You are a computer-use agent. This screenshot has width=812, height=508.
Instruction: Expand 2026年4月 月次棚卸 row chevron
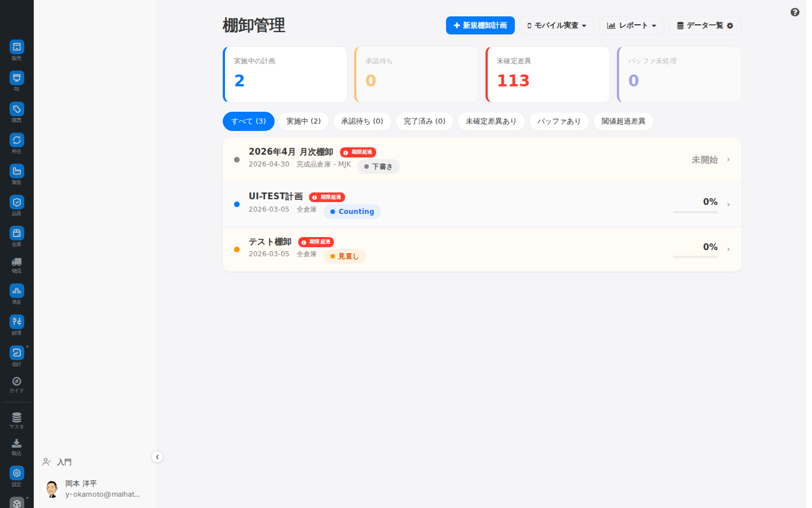[729, 160]
